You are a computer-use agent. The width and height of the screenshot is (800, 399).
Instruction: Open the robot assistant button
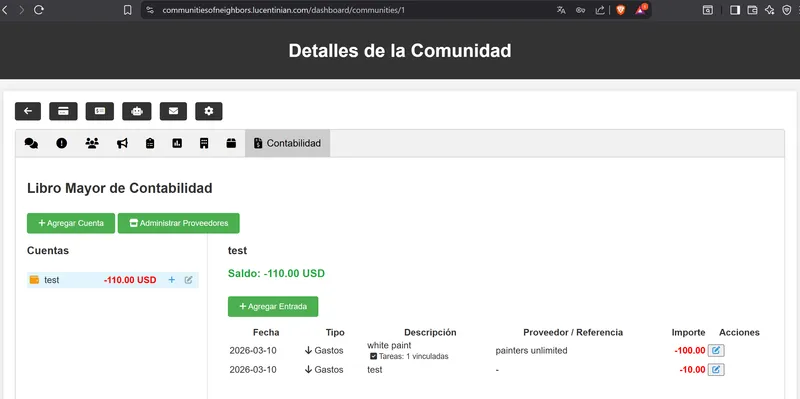pyautogui.click(x=137, y=111)
